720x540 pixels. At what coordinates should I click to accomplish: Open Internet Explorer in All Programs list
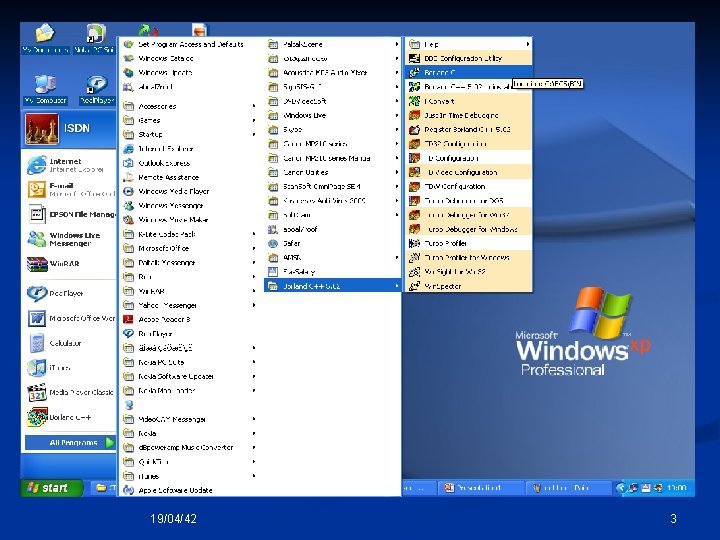coord(189,148)
